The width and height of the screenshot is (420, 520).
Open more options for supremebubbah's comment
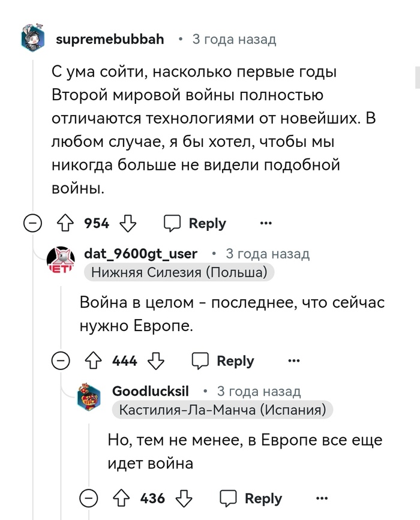pyautogui.click(x=266, y=224)
